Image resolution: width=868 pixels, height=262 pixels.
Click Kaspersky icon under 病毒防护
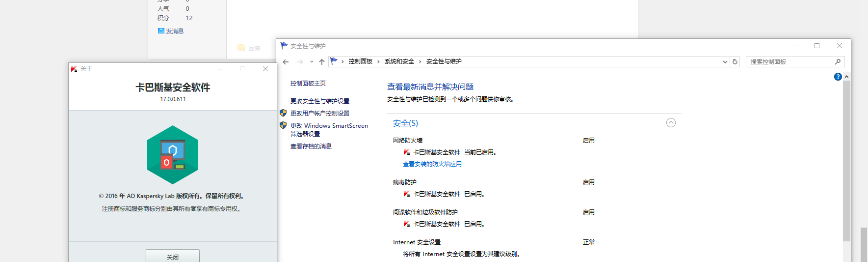click(x=406, y=194)
